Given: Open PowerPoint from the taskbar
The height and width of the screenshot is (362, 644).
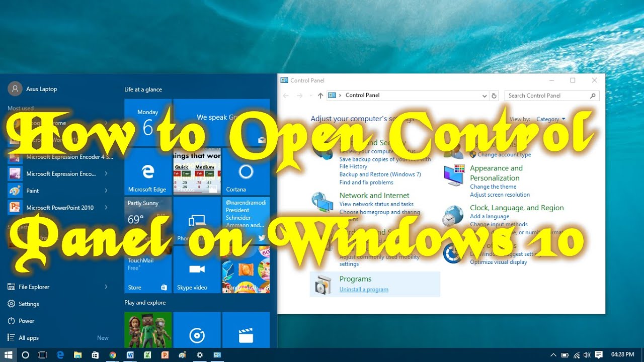Looking at the screenshot, I should point(165,355).
